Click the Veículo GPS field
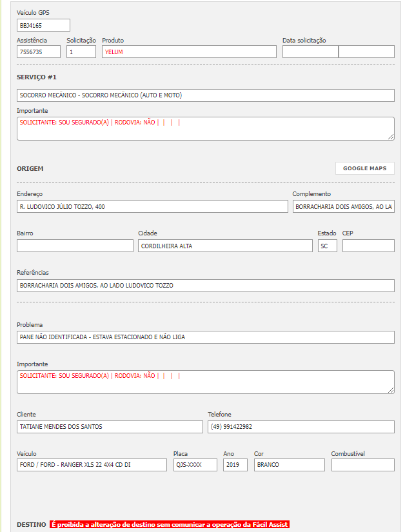This screenshot has width=405, height=532. tap(43, 25)
